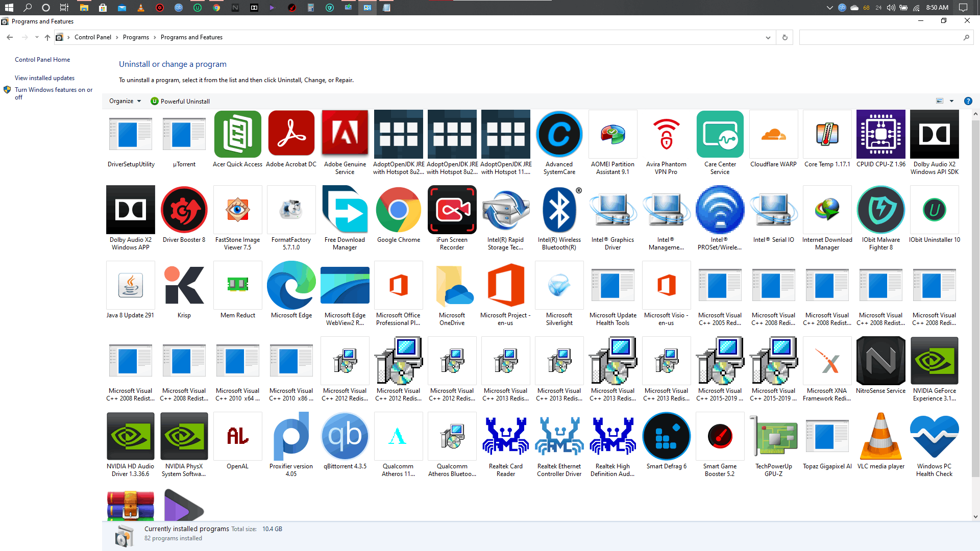The width and height of the screenshot is (980, 551).
Task: Select the Cloudflare WARP icon
Action: coord(773,134)
